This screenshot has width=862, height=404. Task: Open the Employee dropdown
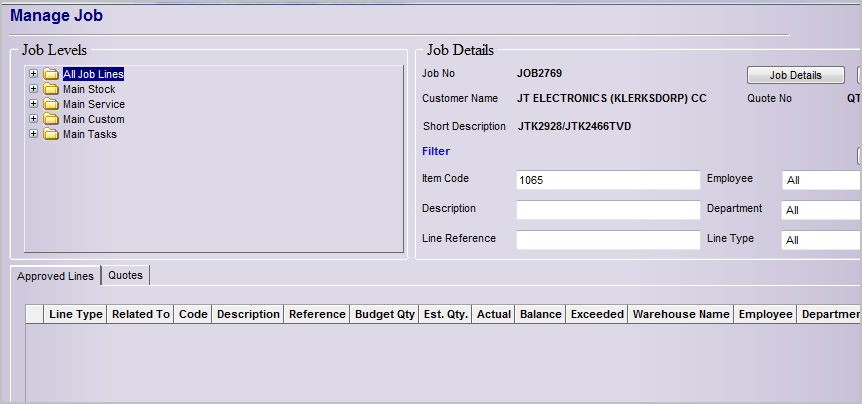(x=820, y=180)
